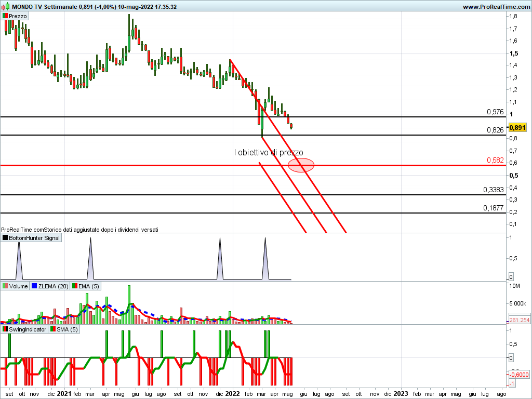
Task: Click the 0,3383 horizontal level label
Action: (493, 190)
